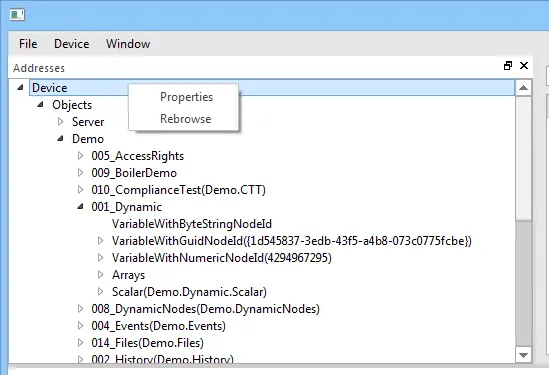Select VariableWithNumericNodeId(4294967295)
The height and width of the screenshot is (375, 549).
point(222,258)
